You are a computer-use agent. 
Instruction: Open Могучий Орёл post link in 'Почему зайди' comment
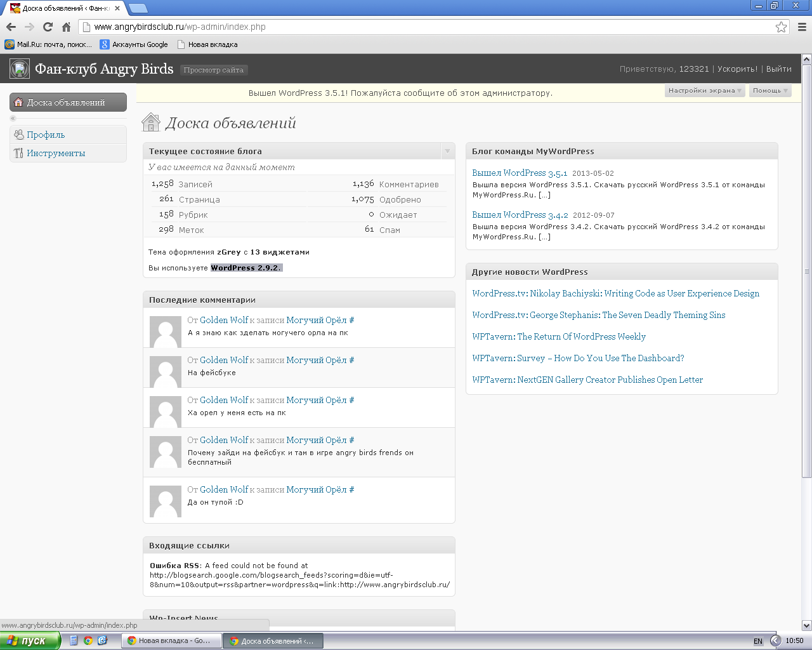pyautogui.click(x=317, y=440)
